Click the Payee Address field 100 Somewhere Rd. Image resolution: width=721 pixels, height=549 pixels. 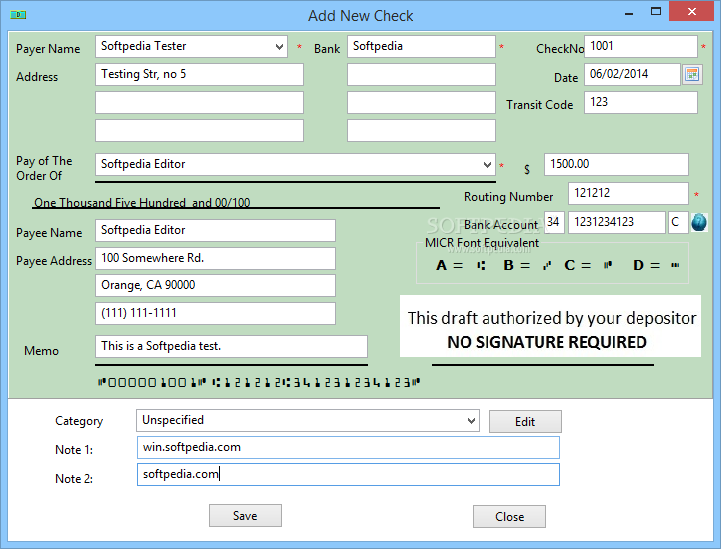pyautogui.click(x=215, y=258)
